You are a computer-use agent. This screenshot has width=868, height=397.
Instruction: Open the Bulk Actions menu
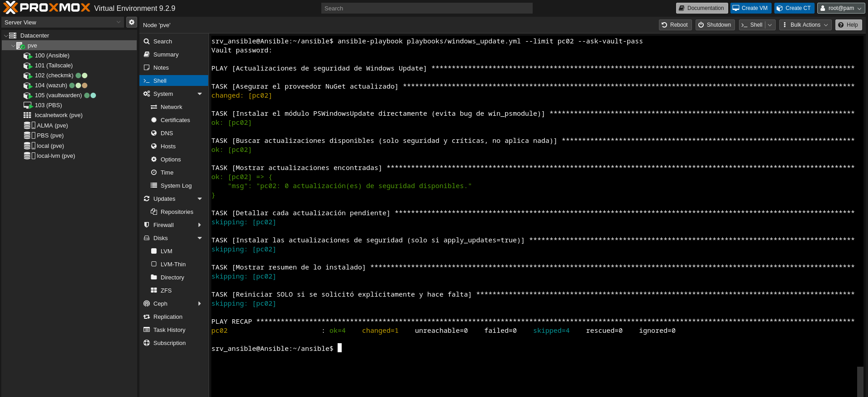(805, 25)
